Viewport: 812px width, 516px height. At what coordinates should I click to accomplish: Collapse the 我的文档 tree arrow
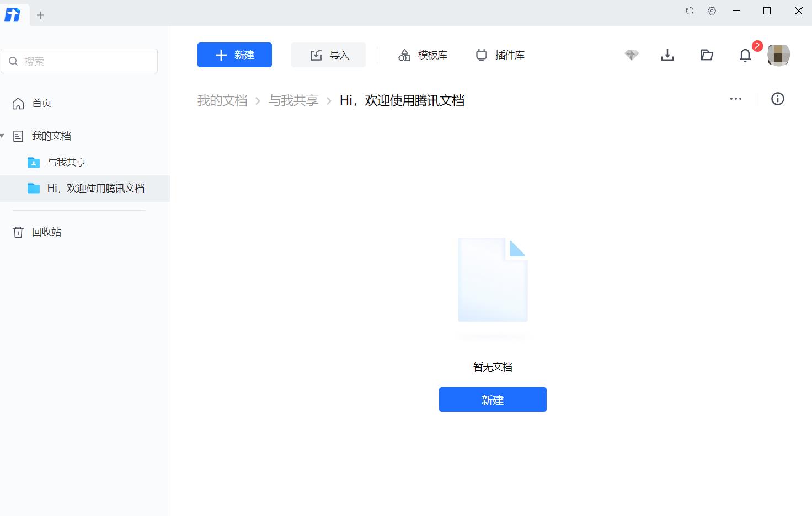pyautogui.click(x=3, y=136)
